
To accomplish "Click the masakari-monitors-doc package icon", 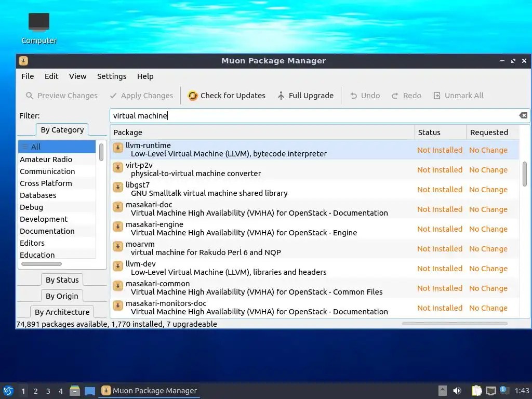I will [x=118, y=305].
